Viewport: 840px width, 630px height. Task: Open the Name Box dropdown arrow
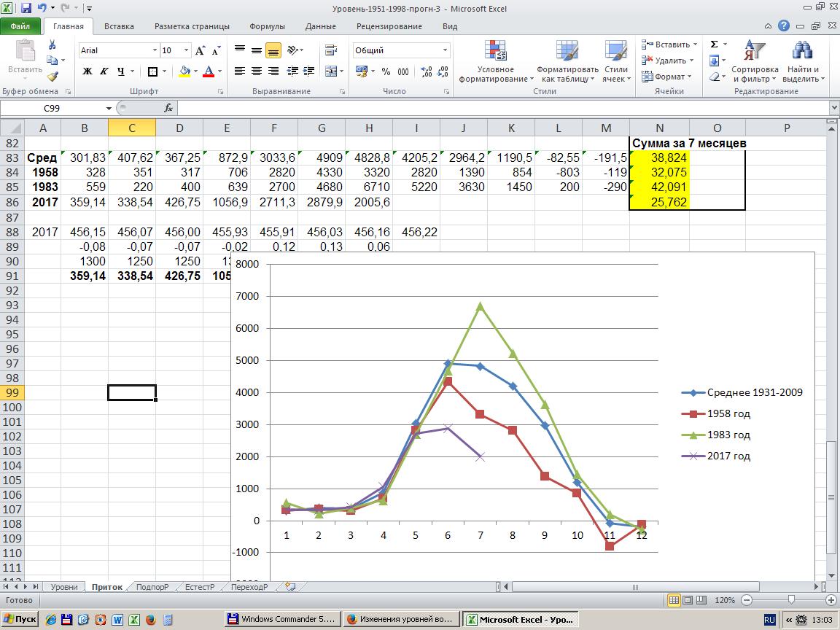pos(109,108)
